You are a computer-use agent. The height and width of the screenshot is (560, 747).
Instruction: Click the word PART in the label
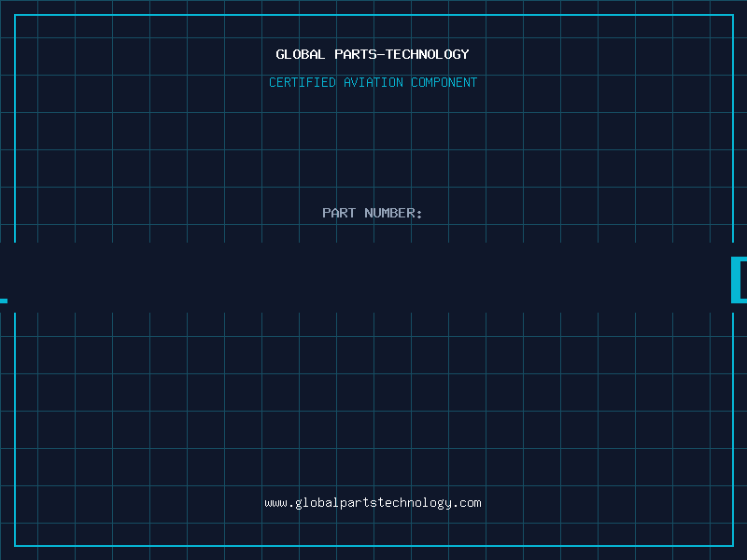tap(339, 213)
